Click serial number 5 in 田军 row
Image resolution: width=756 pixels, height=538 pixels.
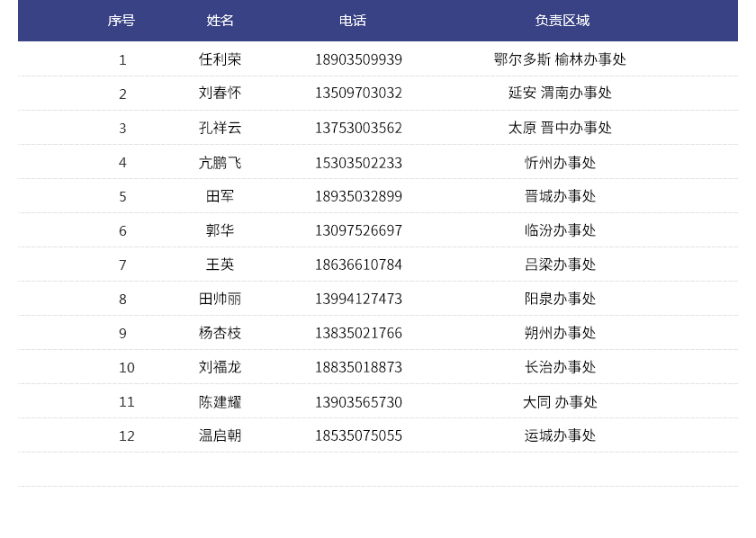click(123, 197)
